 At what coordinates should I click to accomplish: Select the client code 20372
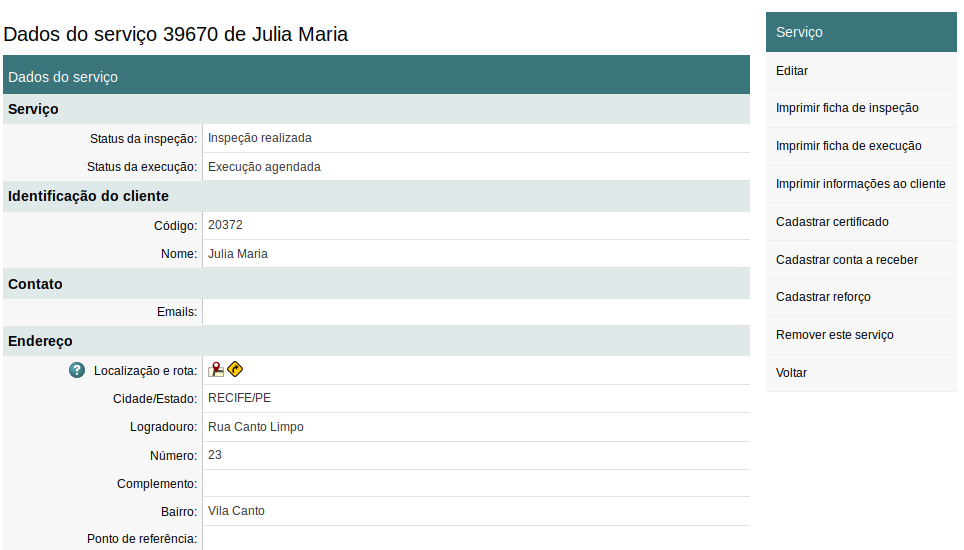pos(225,225)
